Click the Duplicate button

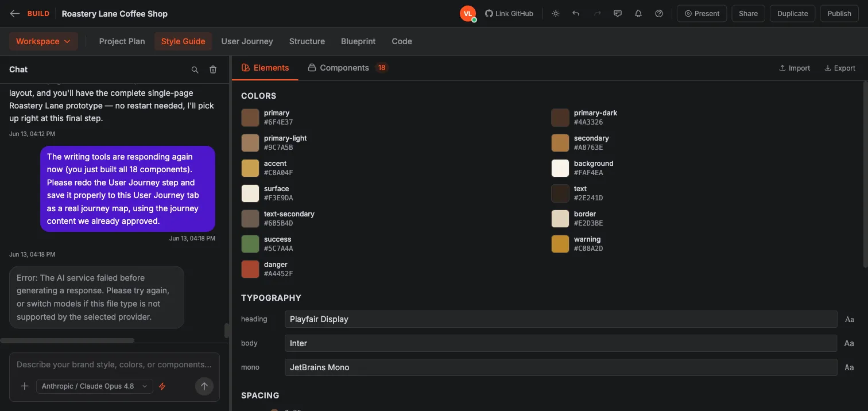click(x=792, y=14)
